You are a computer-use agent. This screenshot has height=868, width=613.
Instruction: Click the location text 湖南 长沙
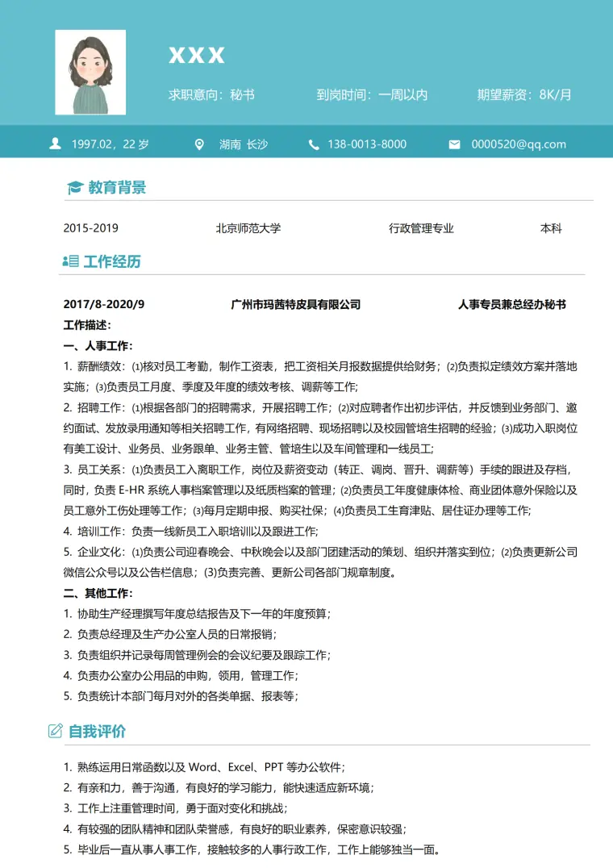244,144
